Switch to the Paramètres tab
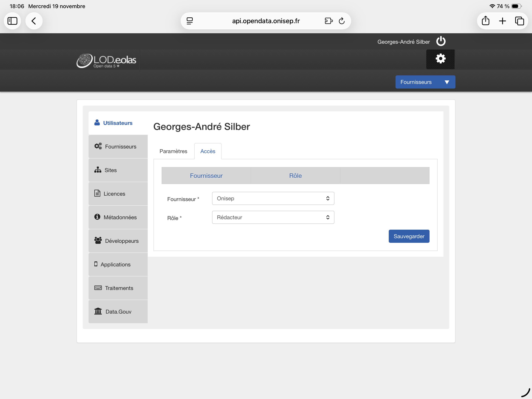 pos(173,151)
